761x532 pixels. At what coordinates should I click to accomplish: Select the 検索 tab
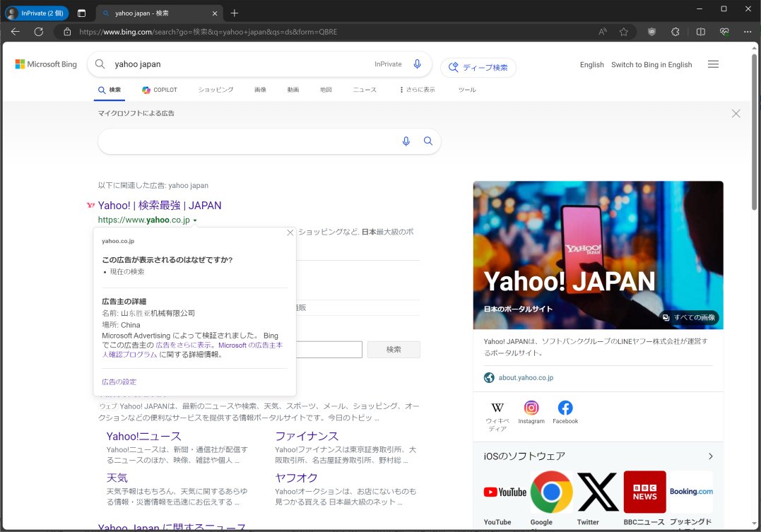(x=110, y=90)
